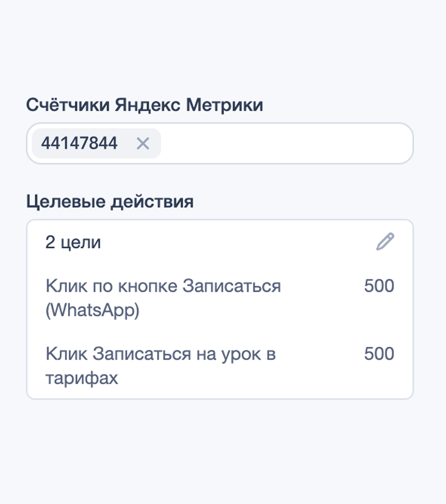Click the word "Счётчики" in the heading
Screen dimensions: 446x504
pos(68,105)
